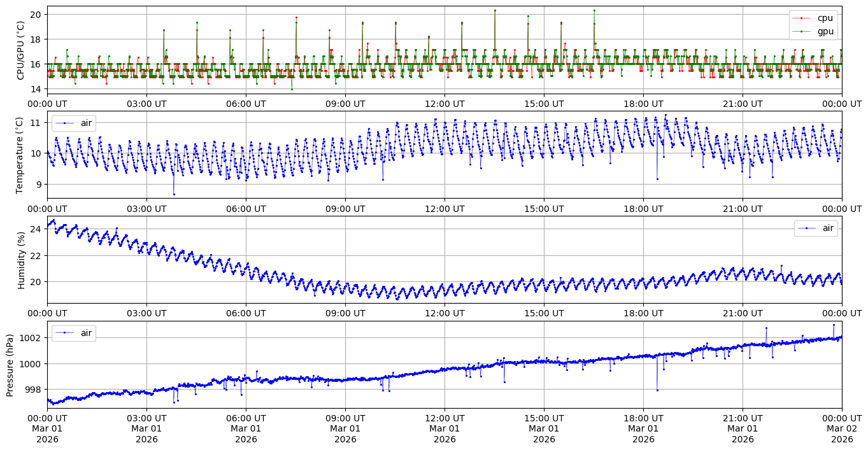Click the CPU/GPU (°C) y-axis title
The width and height of the screenshot is (868, 450).
(x=20, y=50)
